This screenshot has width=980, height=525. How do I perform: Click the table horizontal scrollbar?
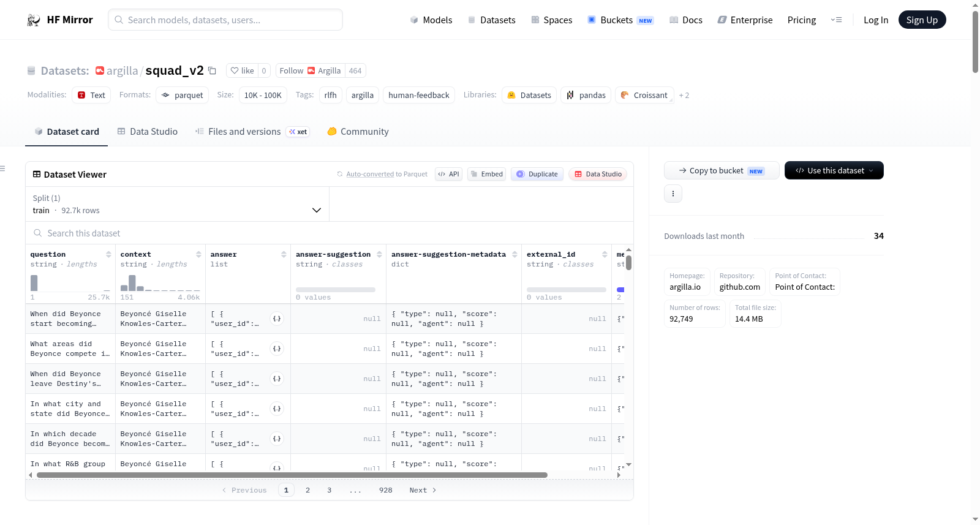pyautogui.click(x=292, y=475)
